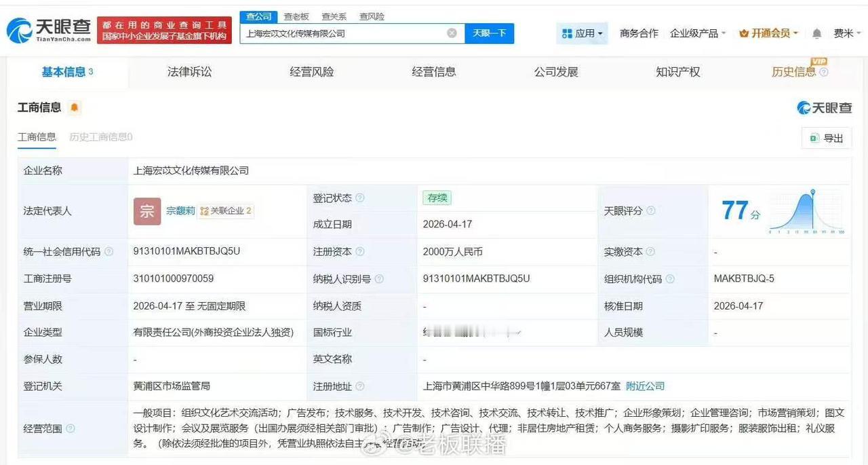Click inside the company search input field
The width and height of the screenshot is (868, 465).
click(346, 33)
